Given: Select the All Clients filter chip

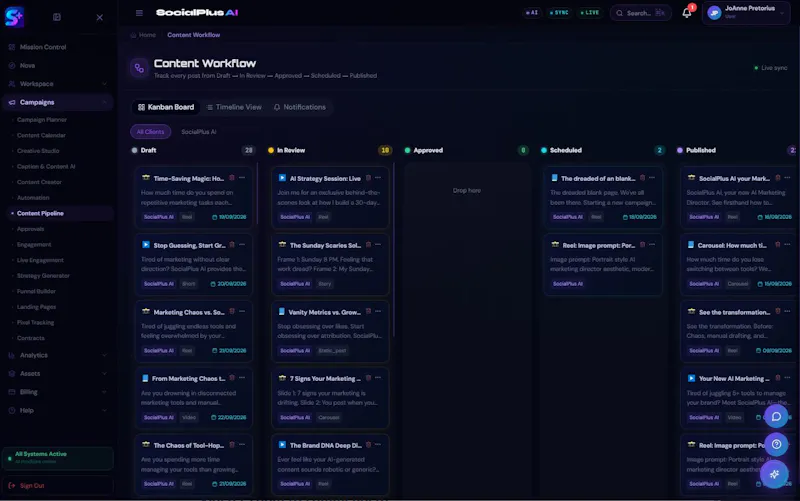Looking at the screenshot, I should tap(150, 132).
